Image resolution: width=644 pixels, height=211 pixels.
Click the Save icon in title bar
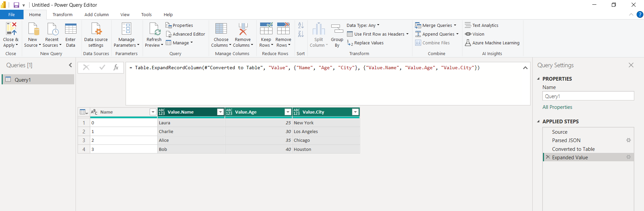[16, 5]
